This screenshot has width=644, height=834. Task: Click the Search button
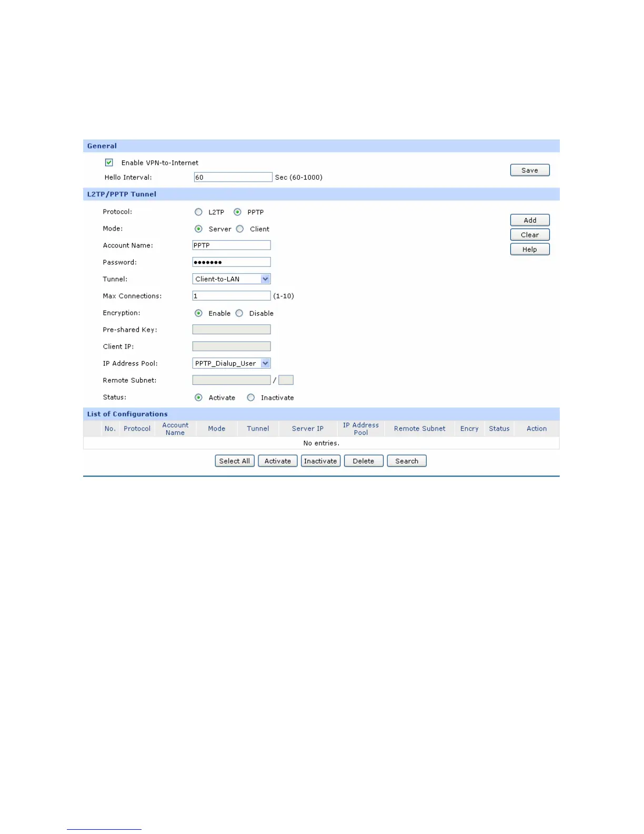pyautogui.click(x=407, y=461)
